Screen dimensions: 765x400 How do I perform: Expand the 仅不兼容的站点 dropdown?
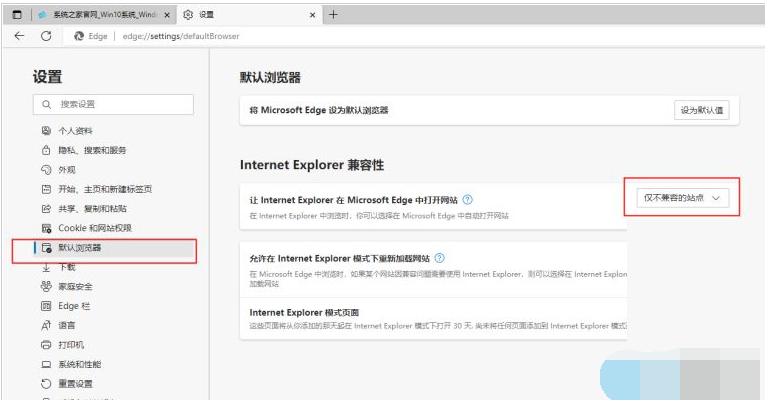(682, 199)
